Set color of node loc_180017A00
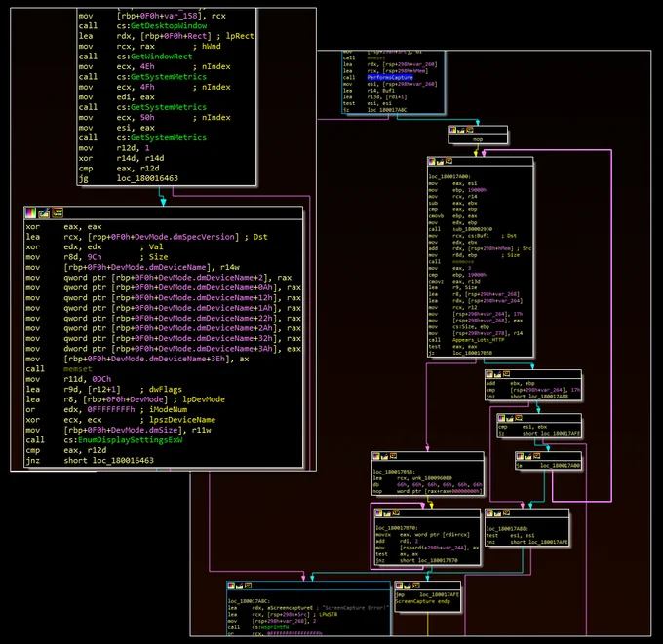The width and height of the screenshot is (663, 644). (x=432, y=162)
